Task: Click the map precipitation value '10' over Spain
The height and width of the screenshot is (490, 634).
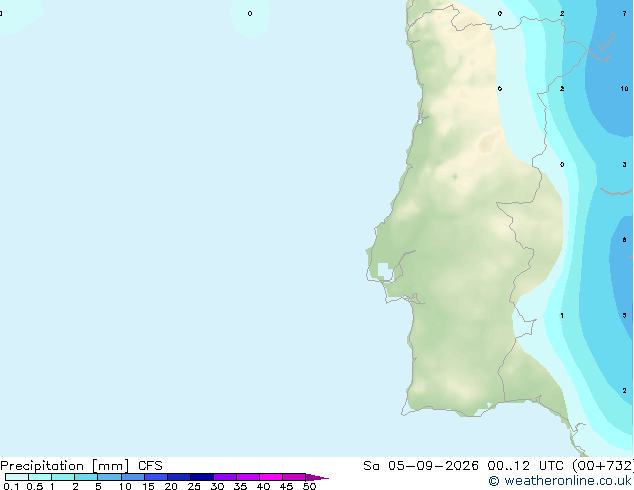Action: point(625,89)
